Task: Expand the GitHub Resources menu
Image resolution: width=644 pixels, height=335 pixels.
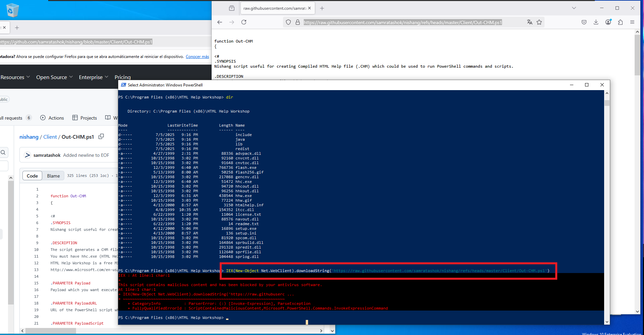Action: coord(15,77)
